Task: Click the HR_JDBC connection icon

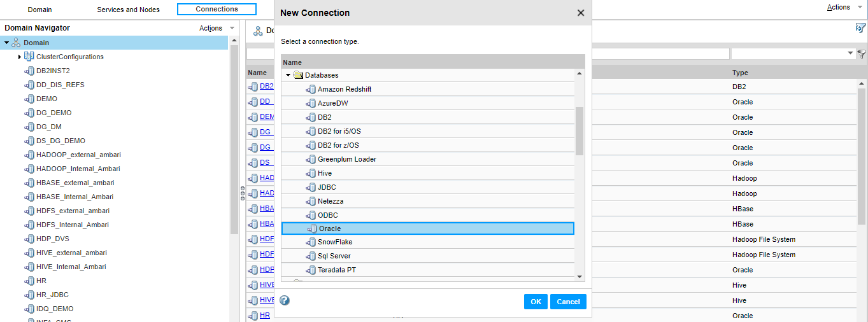Action: pyautogui.click(x=29, y=295)
